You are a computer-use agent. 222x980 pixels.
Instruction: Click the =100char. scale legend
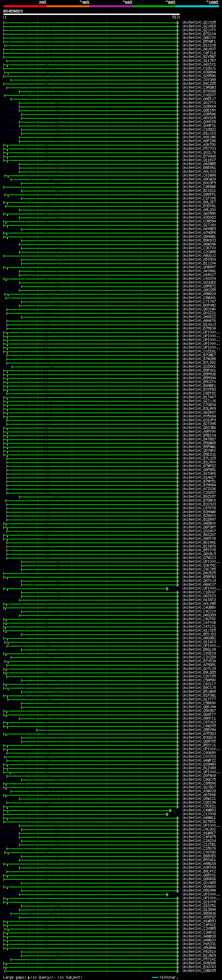(165, 977)
